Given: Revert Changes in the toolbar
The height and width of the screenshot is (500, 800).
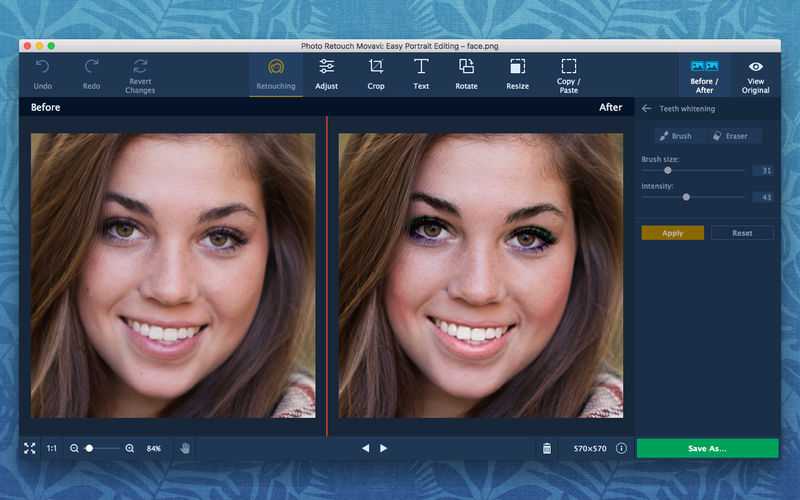Looking at the screenshot, I should click(x=140, y=76).
